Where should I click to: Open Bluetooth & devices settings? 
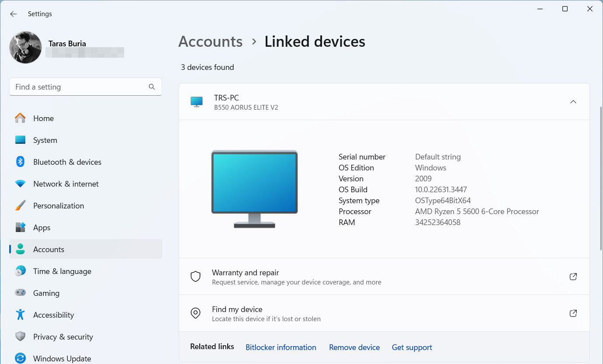point(86,162)
